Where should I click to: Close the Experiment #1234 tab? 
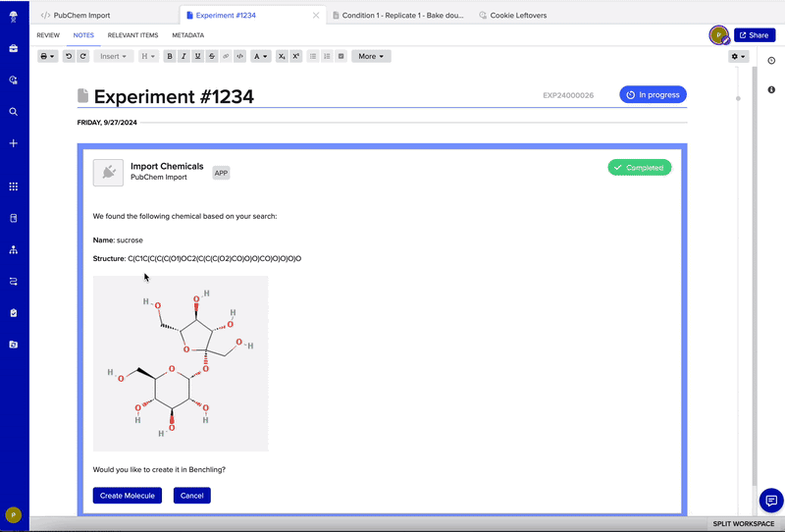click(x=316, y=15)
